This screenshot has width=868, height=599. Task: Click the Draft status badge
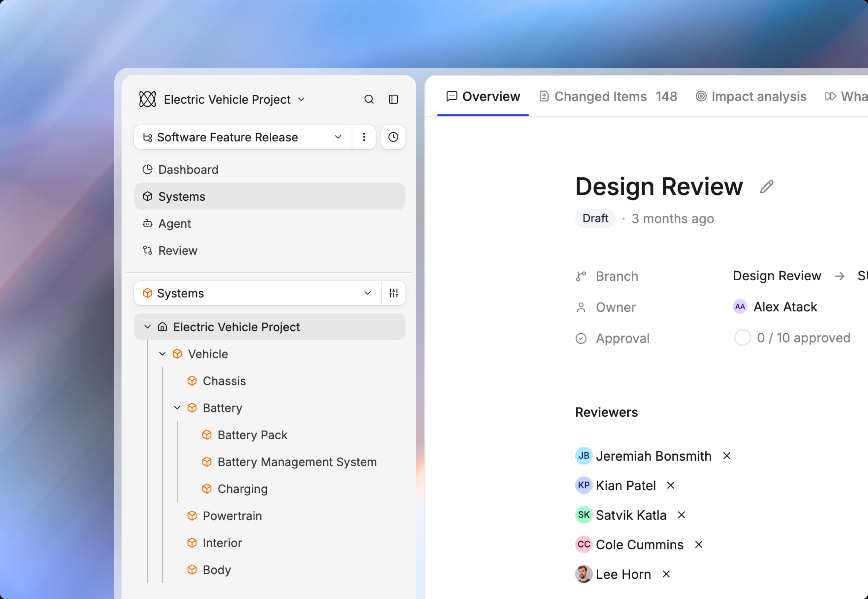(x=595, y=218)
